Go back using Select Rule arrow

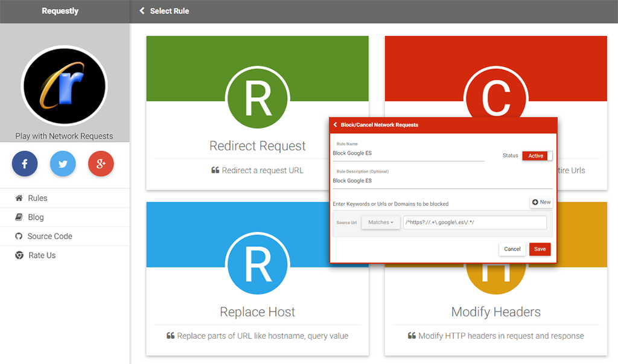pyautogui.click(x=142, y=11)
